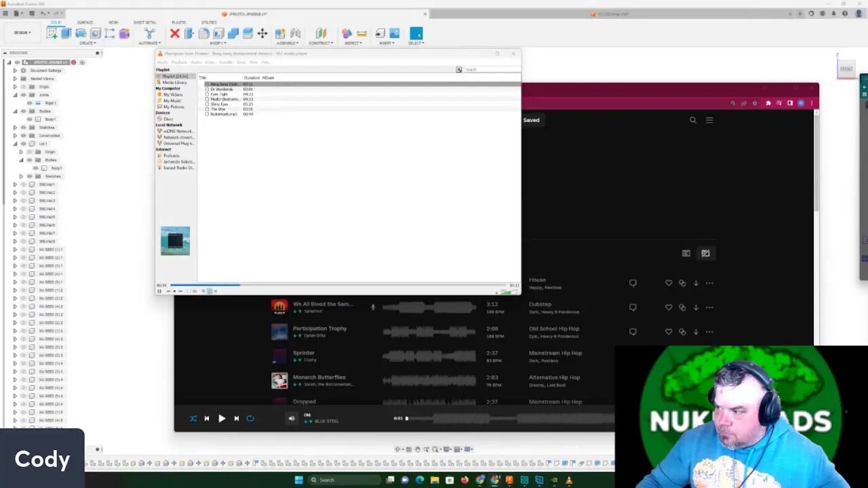This screenshot has width=868, height=488.
Task: Click Participation Trophy track title
Action: click(319, 328)
